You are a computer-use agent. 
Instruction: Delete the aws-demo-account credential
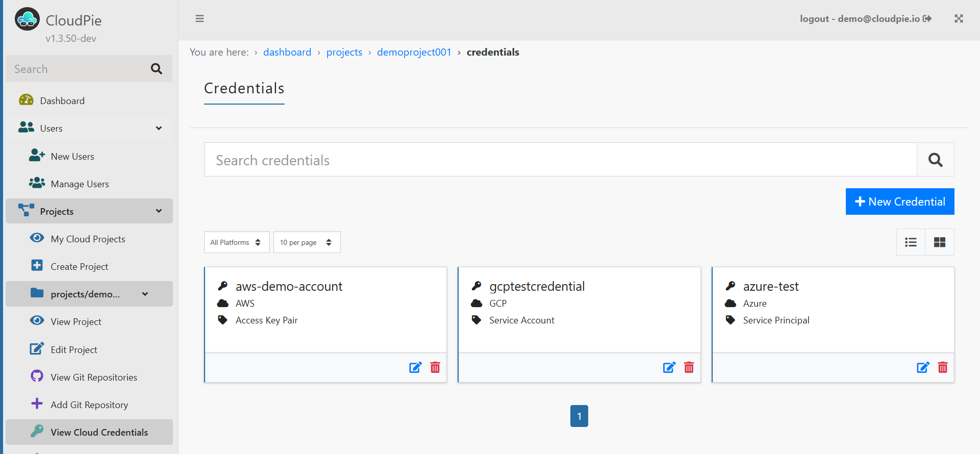(x=435, y=367)
